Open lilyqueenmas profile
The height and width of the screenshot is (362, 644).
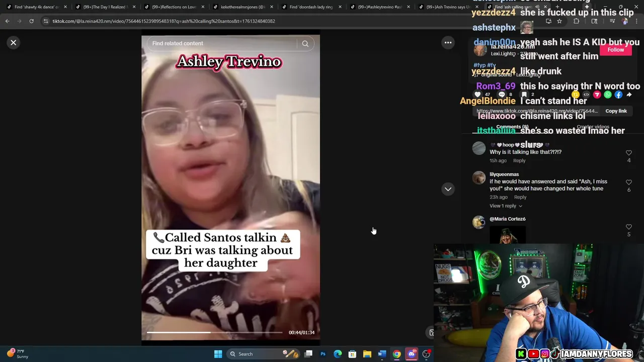pyautogui.click(x=504, y=174)
